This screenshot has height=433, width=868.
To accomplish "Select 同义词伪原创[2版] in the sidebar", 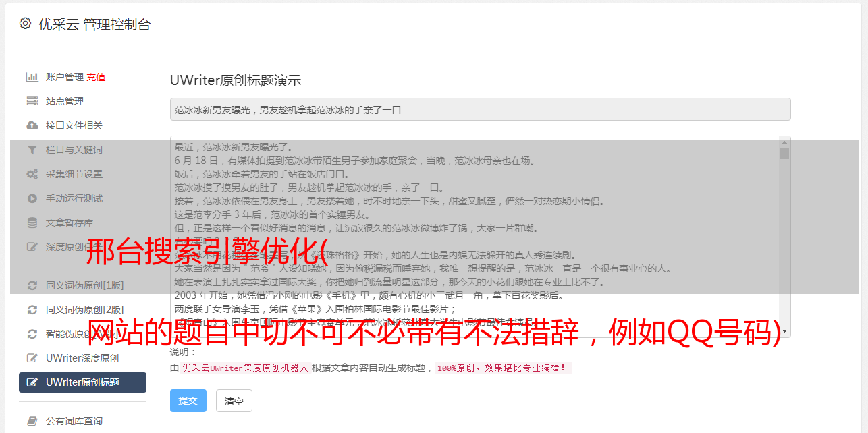I will click(82, 310).
